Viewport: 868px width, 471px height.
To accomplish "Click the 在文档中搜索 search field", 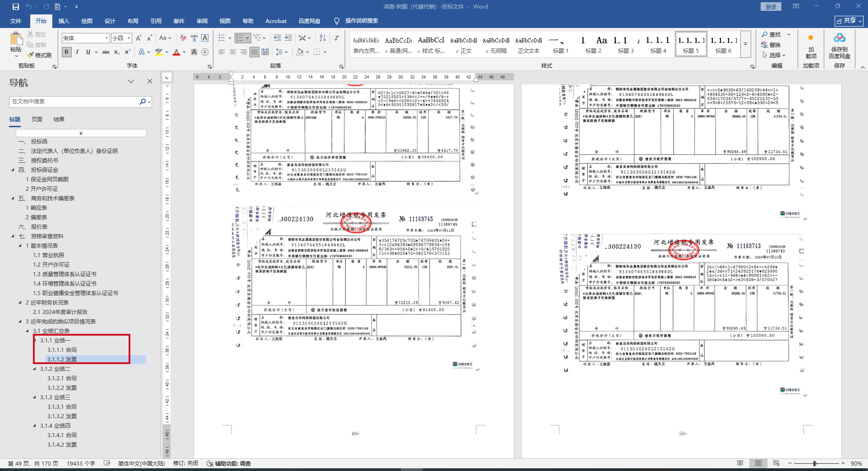I will point(74,102).
